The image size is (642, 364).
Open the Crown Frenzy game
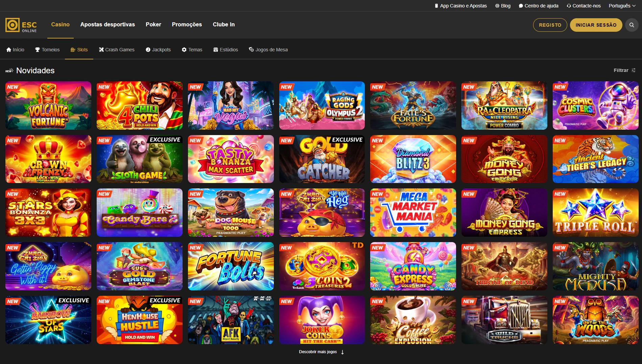point(48,159)
